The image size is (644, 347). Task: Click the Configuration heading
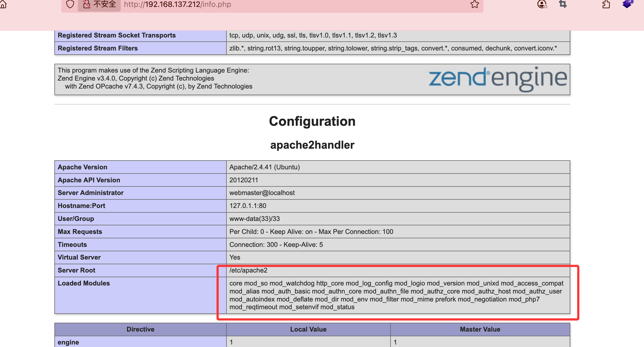[312, 121]
